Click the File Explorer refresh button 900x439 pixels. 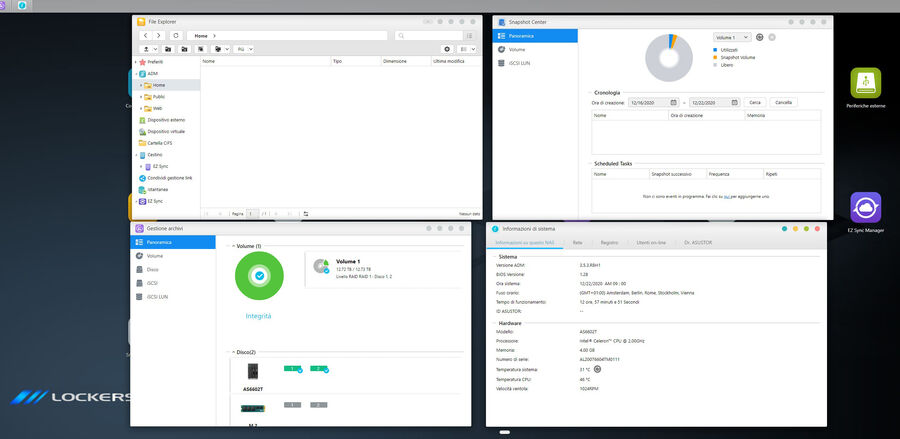point(176,35)
